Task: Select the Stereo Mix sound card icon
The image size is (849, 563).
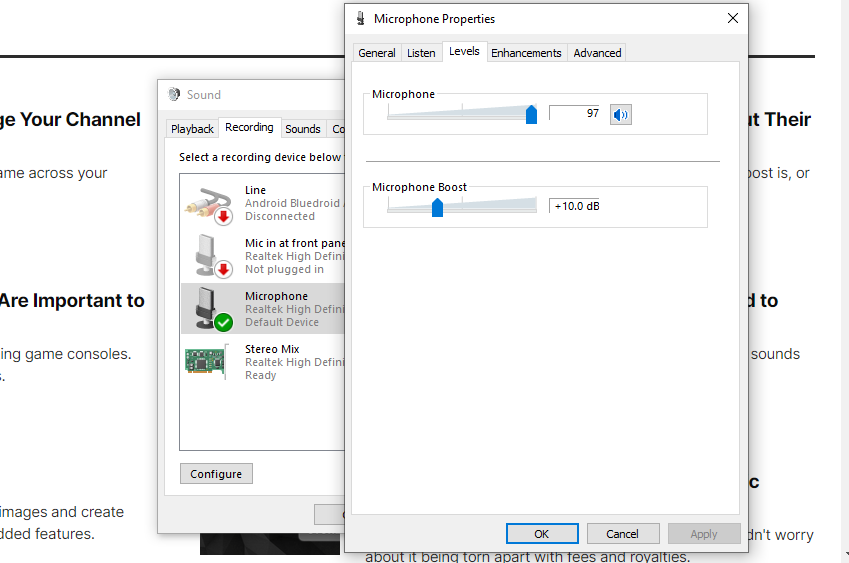Action: point(206,361)
